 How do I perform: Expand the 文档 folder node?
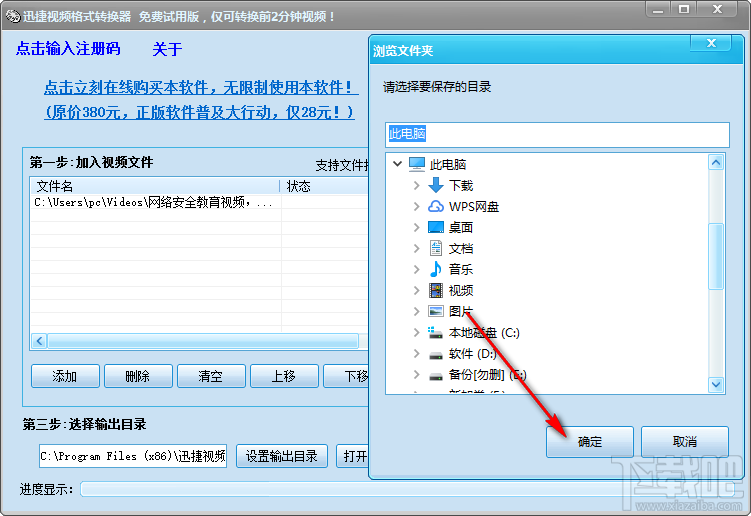click(x=416, y=248)
